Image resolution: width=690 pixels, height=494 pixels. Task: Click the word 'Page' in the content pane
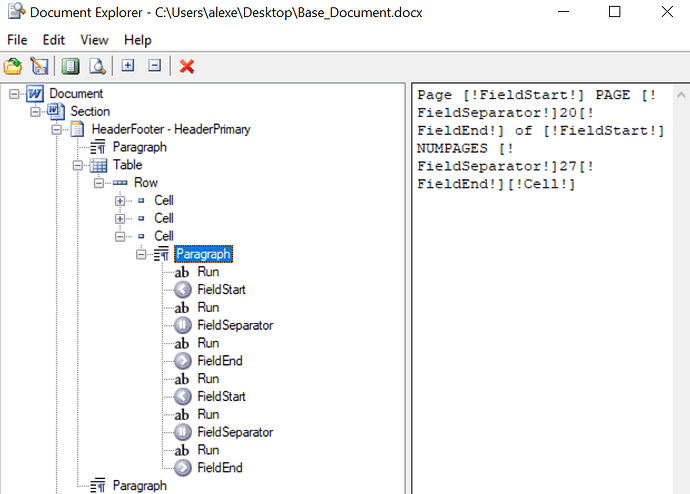pyautogui.click(x=434, y=95)
